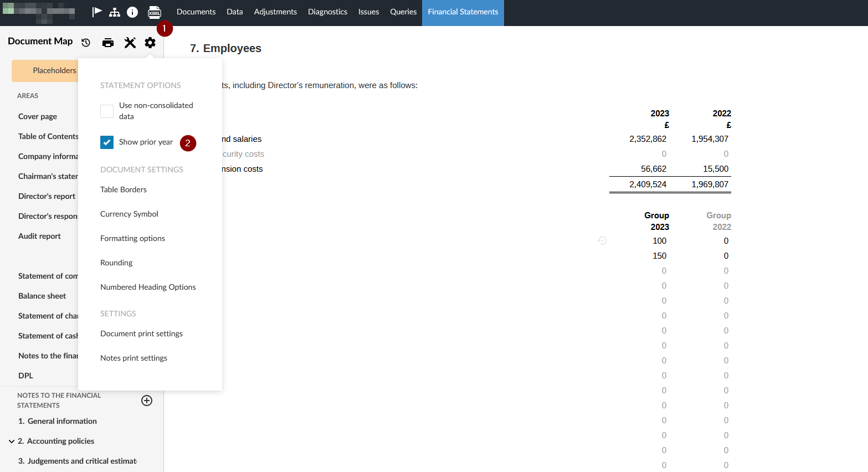Switch to the Adjustments tab

(x=275, y=12)
